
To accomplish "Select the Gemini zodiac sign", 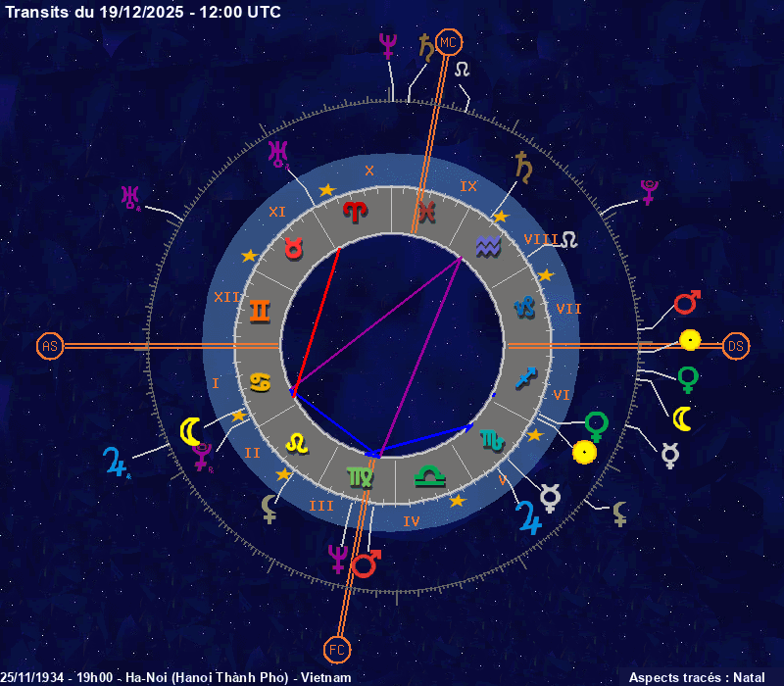I will (x=261, y=312).
